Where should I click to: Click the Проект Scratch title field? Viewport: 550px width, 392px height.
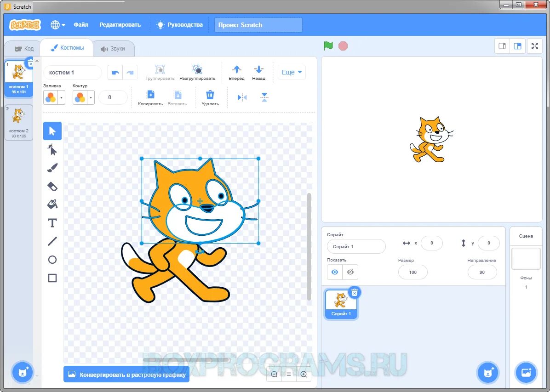tap(258, 25)
